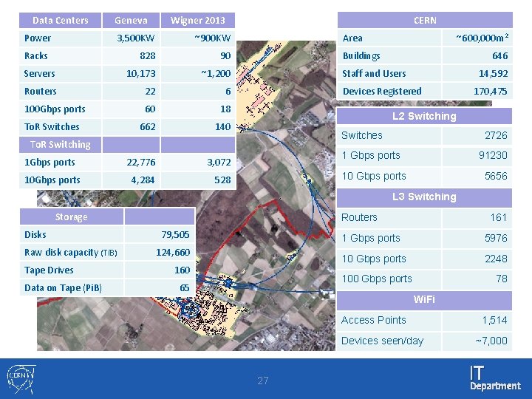Select the 140 ToR switches value
The width and height of the screenshot is (532, 399).
coord(223,127)
